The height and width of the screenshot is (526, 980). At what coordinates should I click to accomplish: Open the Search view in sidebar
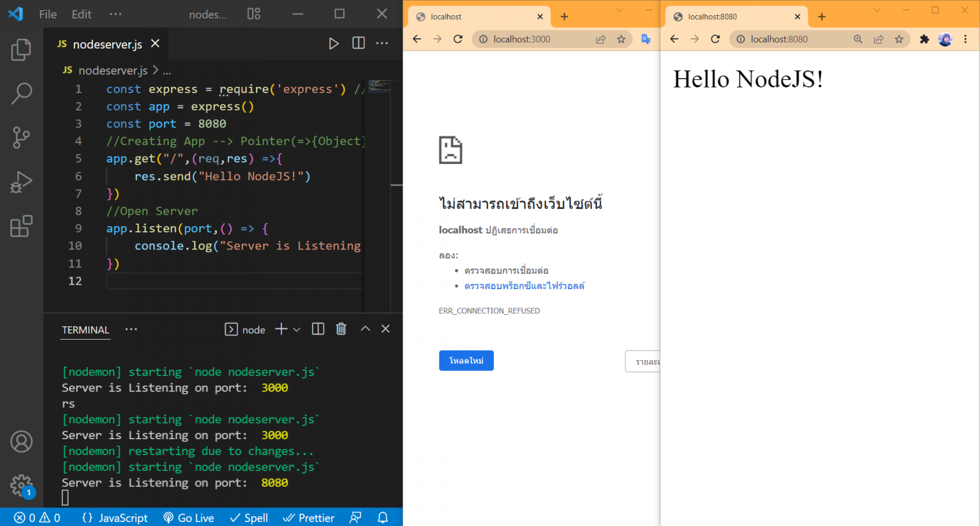coord(21,93)
